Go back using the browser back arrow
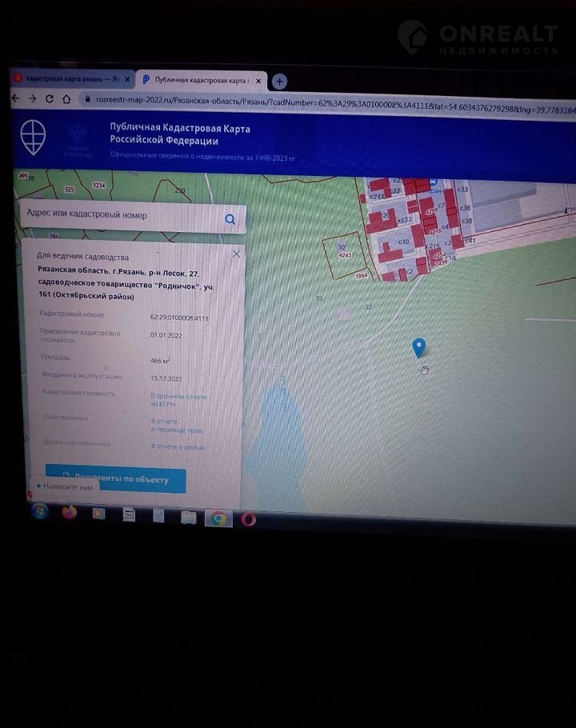Viewport: 576px width, 728px height. pos(15,98)
